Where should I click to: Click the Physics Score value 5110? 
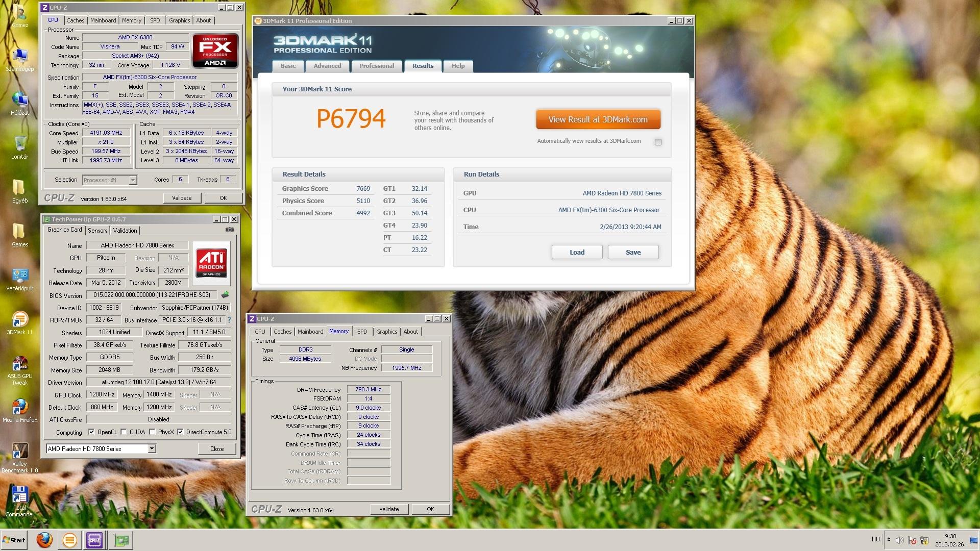click(363, 201)
